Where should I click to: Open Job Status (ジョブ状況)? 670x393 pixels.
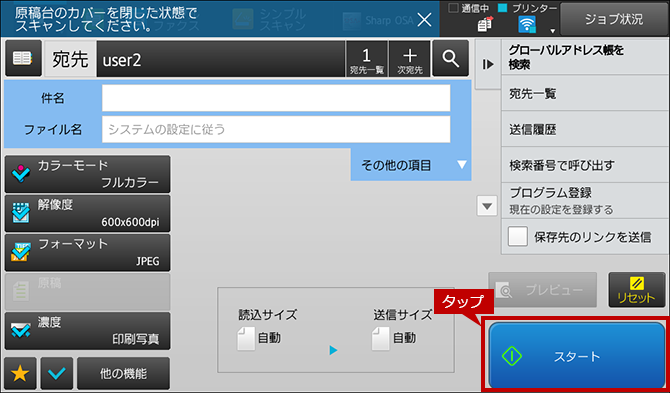(x=614, y=19)
